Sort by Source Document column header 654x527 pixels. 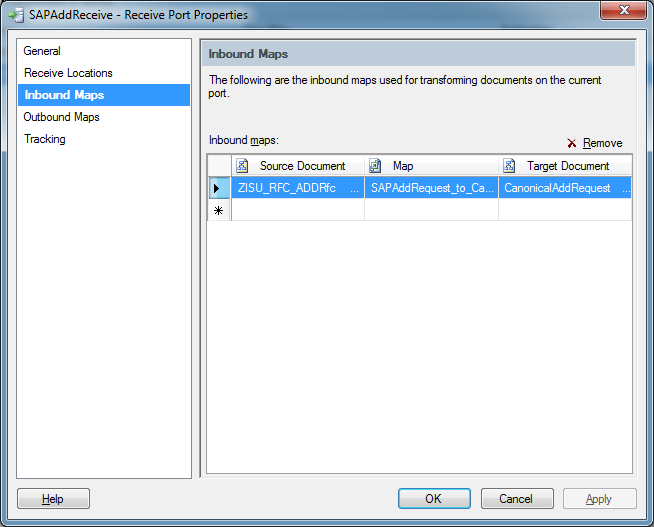click(x=298, y=166)
